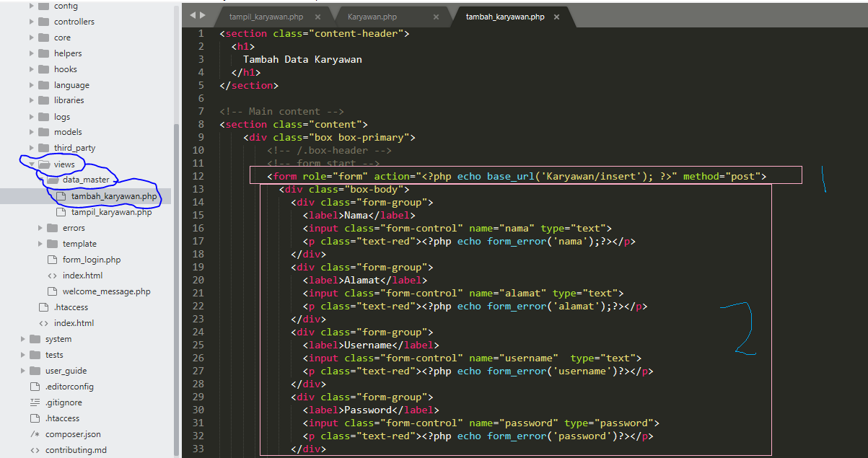
Task: Expand the template folder arrow
Action: (x=40, y=244)
